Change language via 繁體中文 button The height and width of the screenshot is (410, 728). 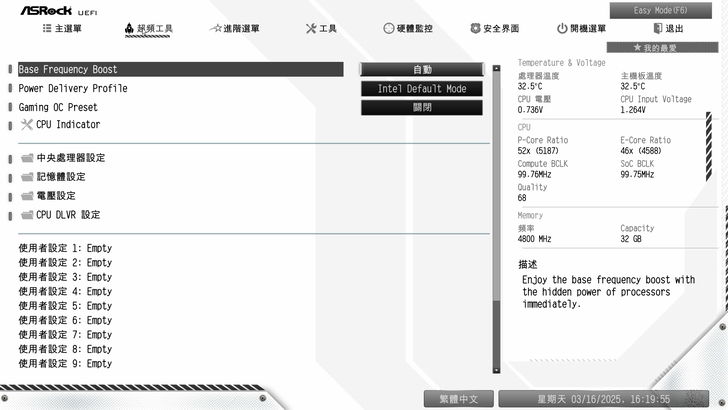tap(459, 399)
